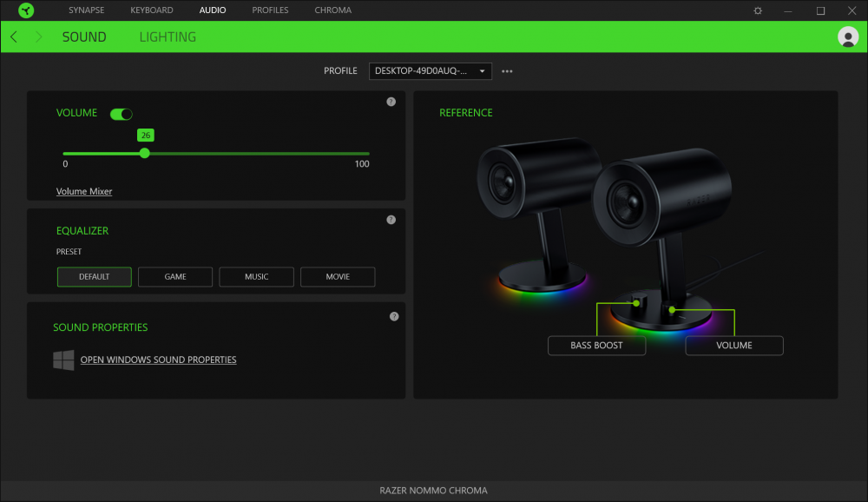The image size is (868, 502).
Task: Minimize the Razer Synapse window
Action: click(x=788, y=10)
